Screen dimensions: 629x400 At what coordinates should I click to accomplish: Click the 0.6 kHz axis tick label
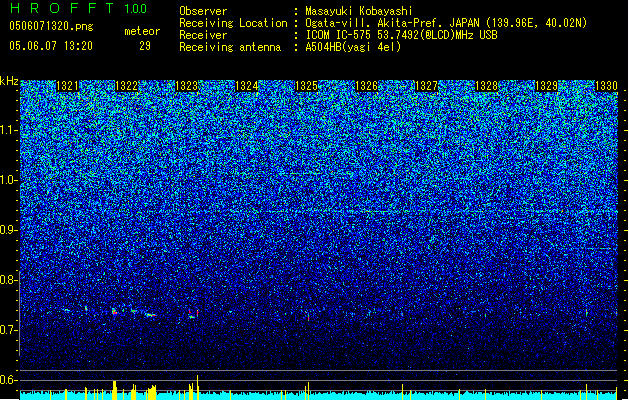pyautogui.click(x=9, y=380)
